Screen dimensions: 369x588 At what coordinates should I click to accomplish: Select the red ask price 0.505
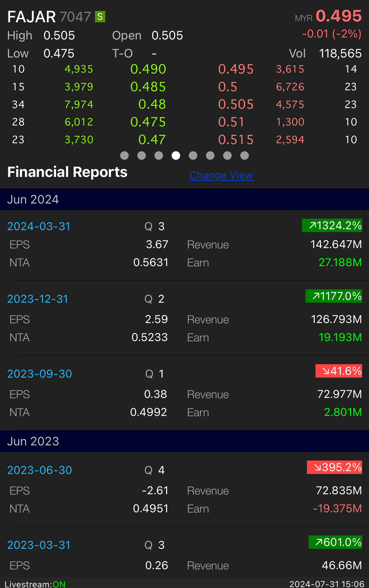tap(236, 104)
